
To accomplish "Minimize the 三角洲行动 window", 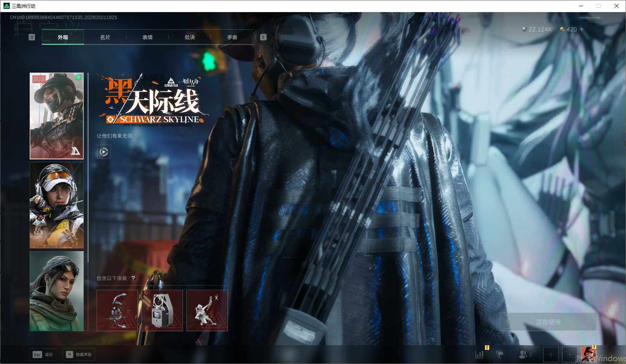I will pyautogui.click(x=581, y=6).
